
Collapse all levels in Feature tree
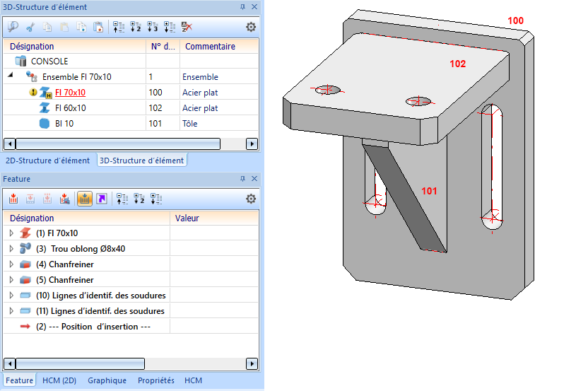pyautogui.click(x=122, y=199)
